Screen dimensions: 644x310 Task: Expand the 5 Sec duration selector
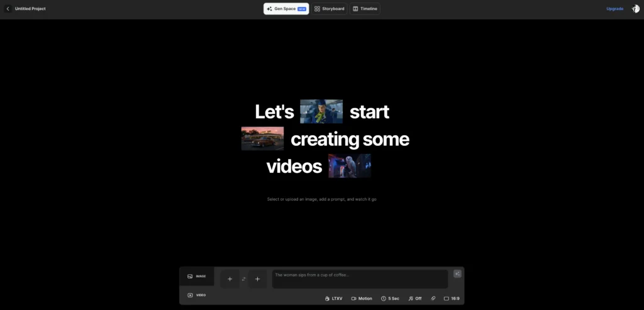(390, 299)
